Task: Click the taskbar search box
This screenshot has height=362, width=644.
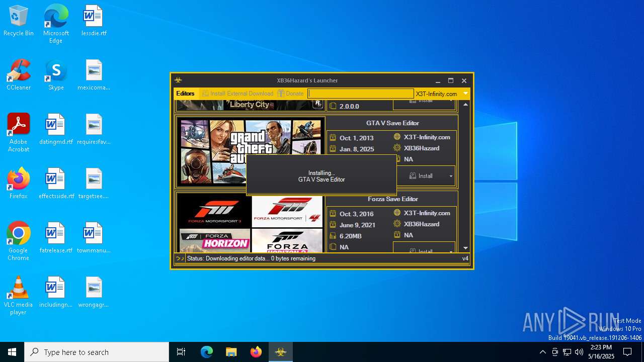Action: point(97,352)
